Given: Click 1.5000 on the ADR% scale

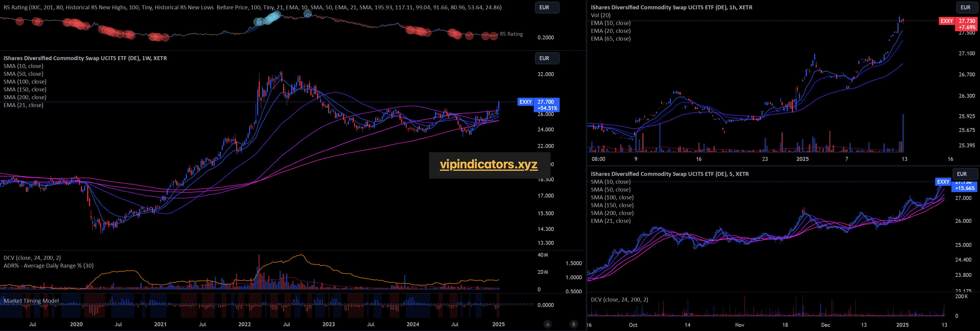Looking at the screenshot, I should tap(574, 263).
